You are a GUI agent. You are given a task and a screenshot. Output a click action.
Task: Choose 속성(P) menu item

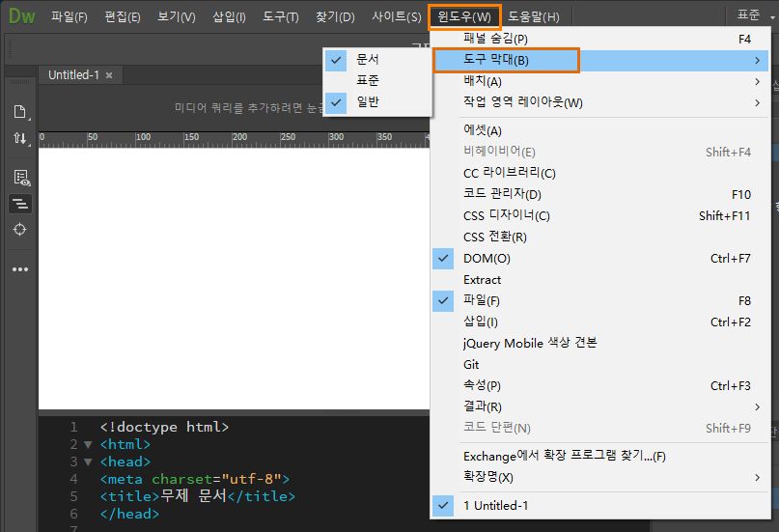coord(600,385)
